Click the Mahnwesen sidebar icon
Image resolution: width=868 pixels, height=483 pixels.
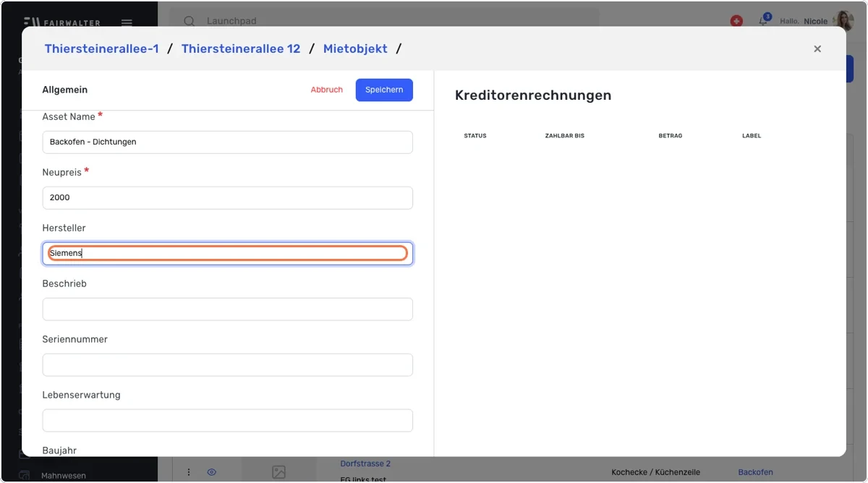click(x=25, y=476)
